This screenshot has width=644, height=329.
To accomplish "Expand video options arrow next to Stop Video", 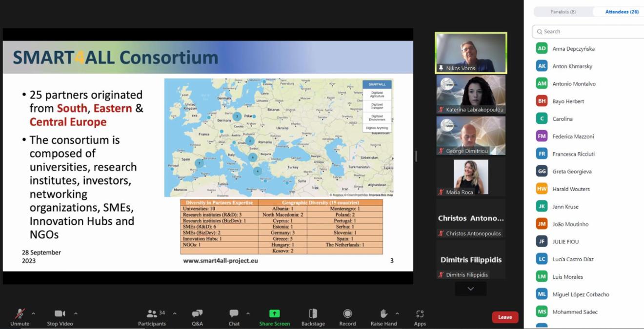I will tap(76, 313).
